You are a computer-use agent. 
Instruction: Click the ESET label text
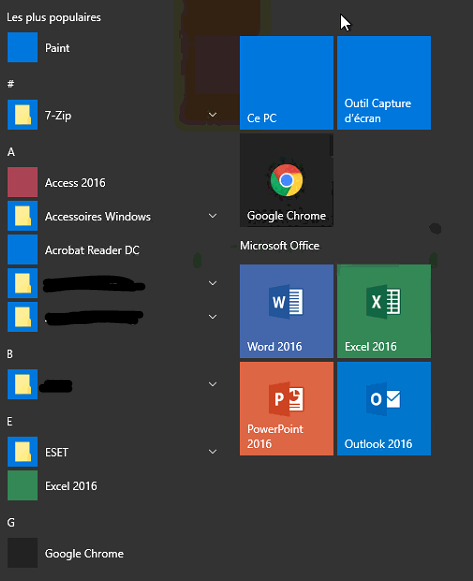tap(57, 452)
